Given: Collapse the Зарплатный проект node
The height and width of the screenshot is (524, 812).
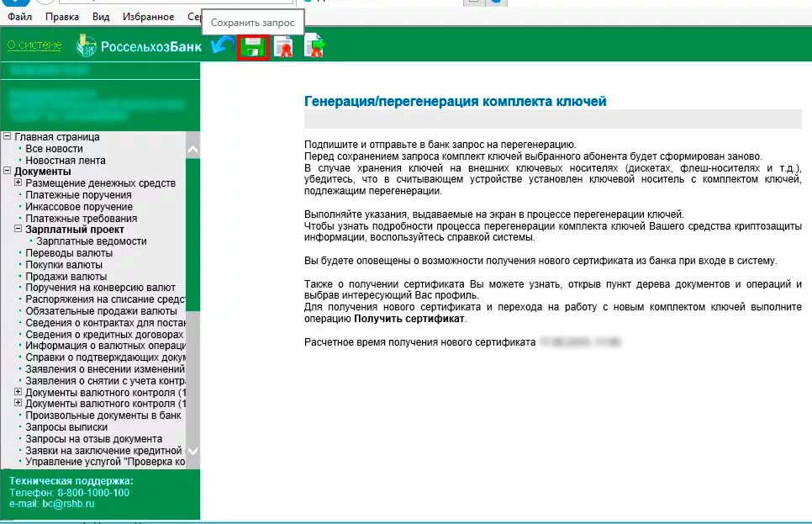Looking at the screenshot, I should 18,229.
